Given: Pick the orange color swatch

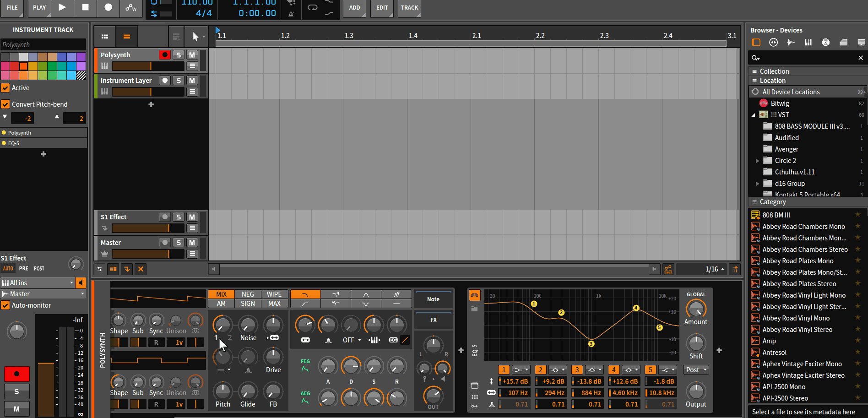Looking at the screenshot, I should point(23,66).
